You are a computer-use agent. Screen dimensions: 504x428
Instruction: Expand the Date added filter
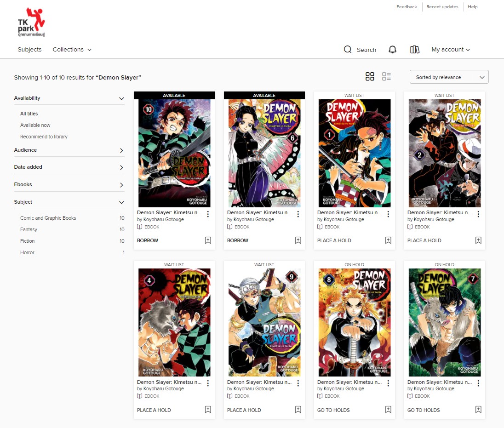69,167
